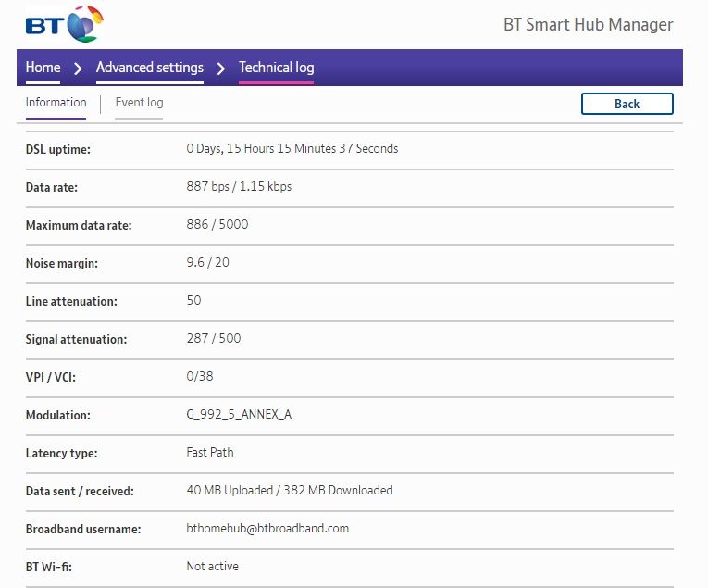The height and width of the screenshot is (588, 708).
Task: Click the Signal attenuation label
Action: point(76,339)
